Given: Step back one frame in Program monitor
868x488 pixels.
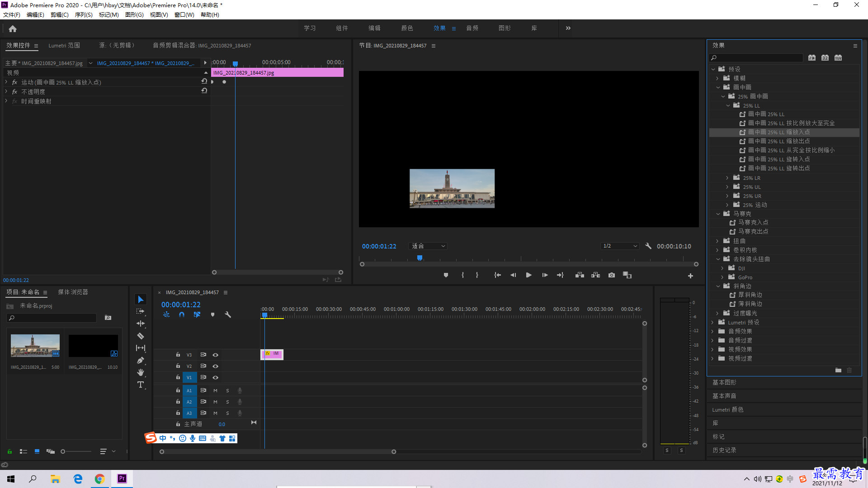Looking at the screenshot, I should 513,275.
